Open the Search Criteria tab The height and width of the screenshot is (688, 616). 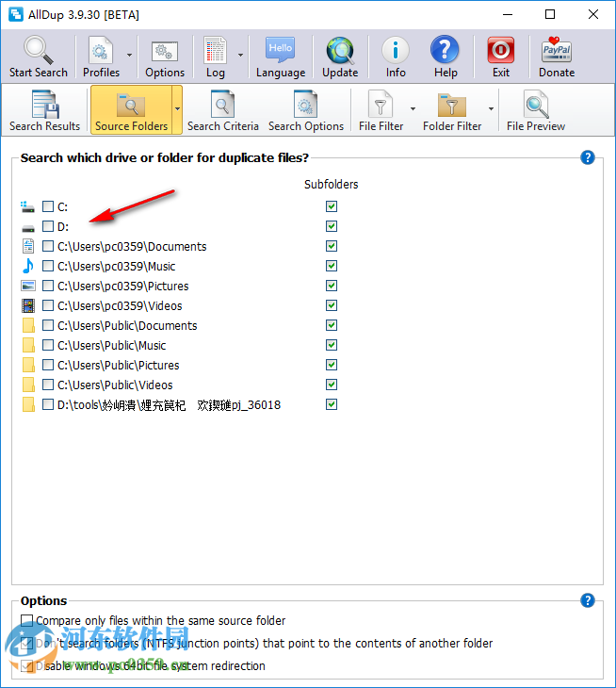pos(222,110)
